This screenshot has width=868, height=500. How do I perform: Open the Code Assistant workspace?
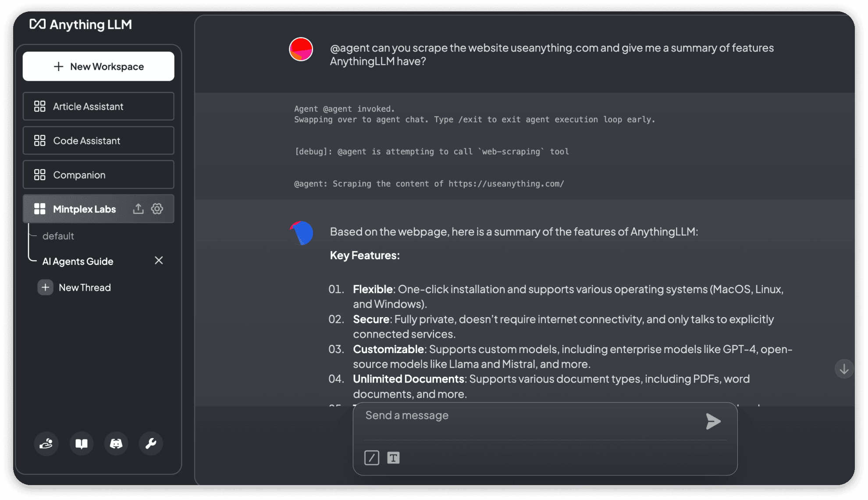(98, 140)
